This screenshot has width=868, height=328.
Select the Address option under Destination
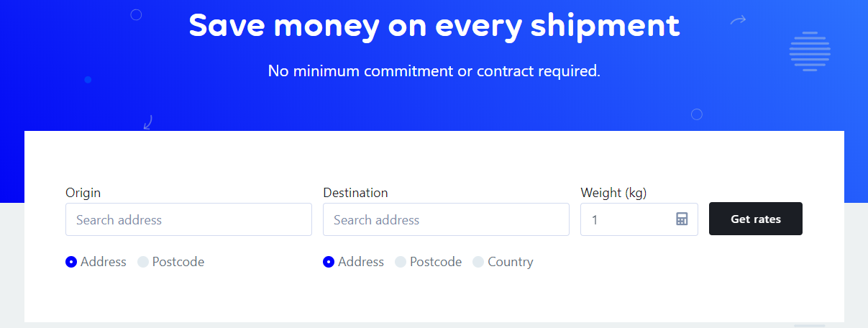click(x=354, y=262)
